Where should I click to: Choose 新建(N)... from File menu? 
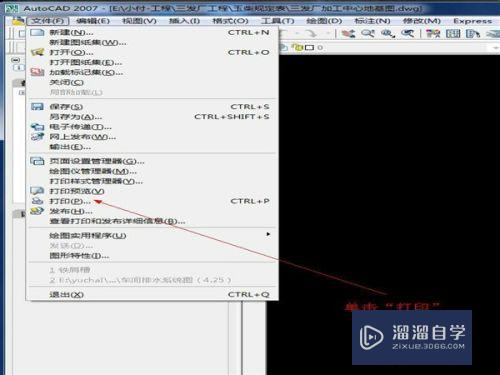click(x=152, y=33)
